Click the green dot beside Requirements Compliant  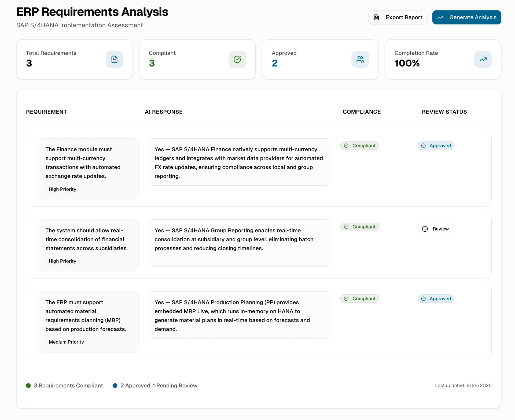(x=28, y=385)
